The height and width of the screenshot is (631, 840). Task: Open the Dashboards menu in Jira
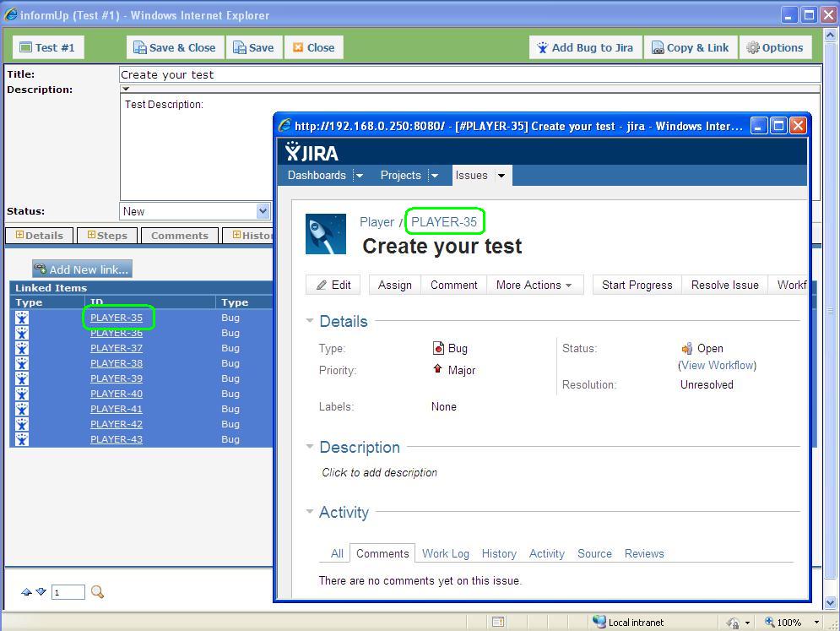(317, 176)
